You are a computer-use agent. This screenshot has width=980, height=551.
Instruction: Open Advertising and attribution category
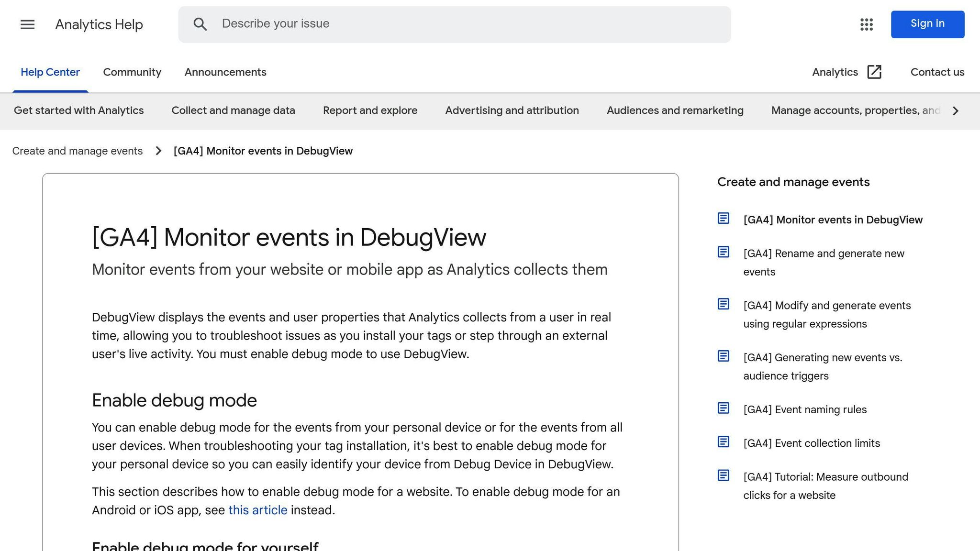point(512,110)
